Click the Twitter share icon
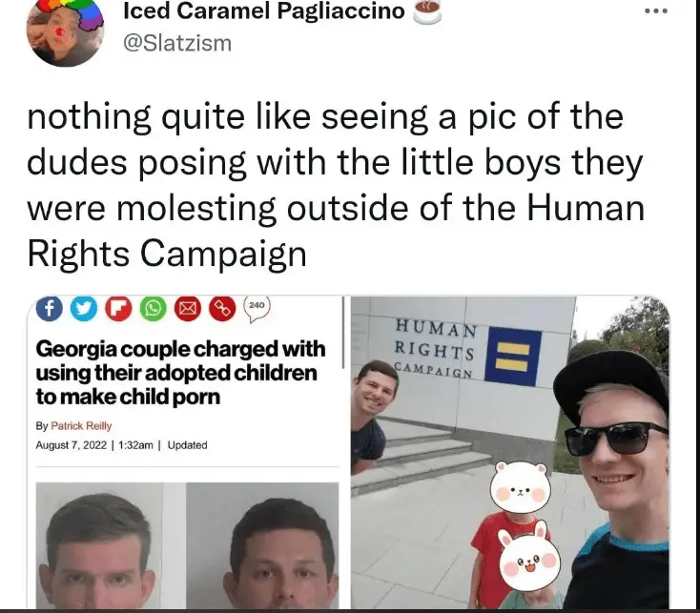Image resolution: width=700 pixels, height=613 pixels. click(x=84, y=308)
